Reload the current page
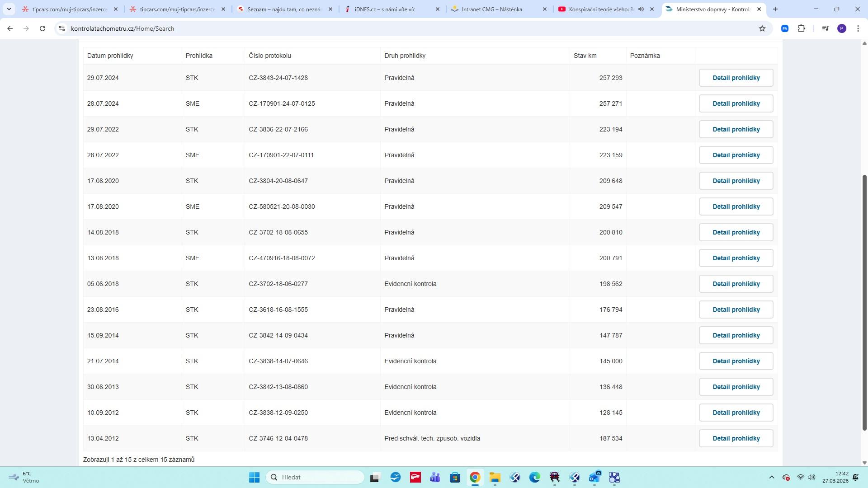This screenshot has height=488, width=868. point(42,28)
